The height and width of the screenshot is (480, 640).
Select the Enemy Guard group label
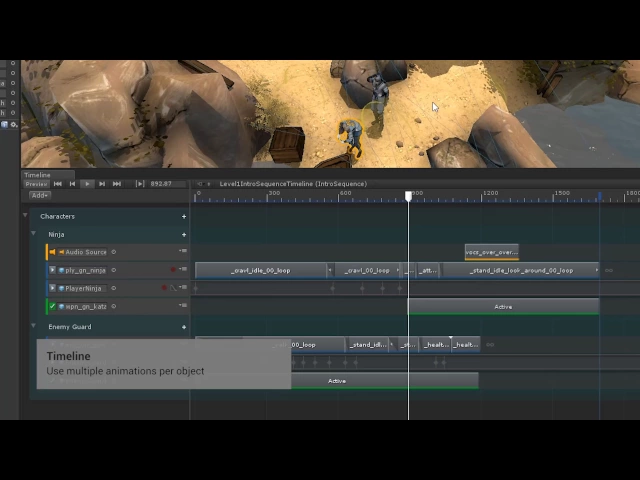[x=70, y=327]
